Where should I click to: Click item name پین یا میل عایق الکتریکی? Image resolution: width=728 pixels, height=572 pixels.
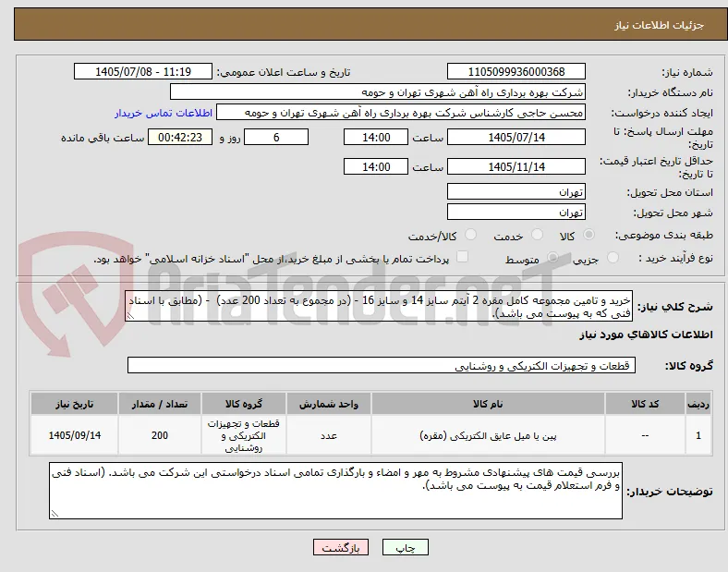[488, 435]
